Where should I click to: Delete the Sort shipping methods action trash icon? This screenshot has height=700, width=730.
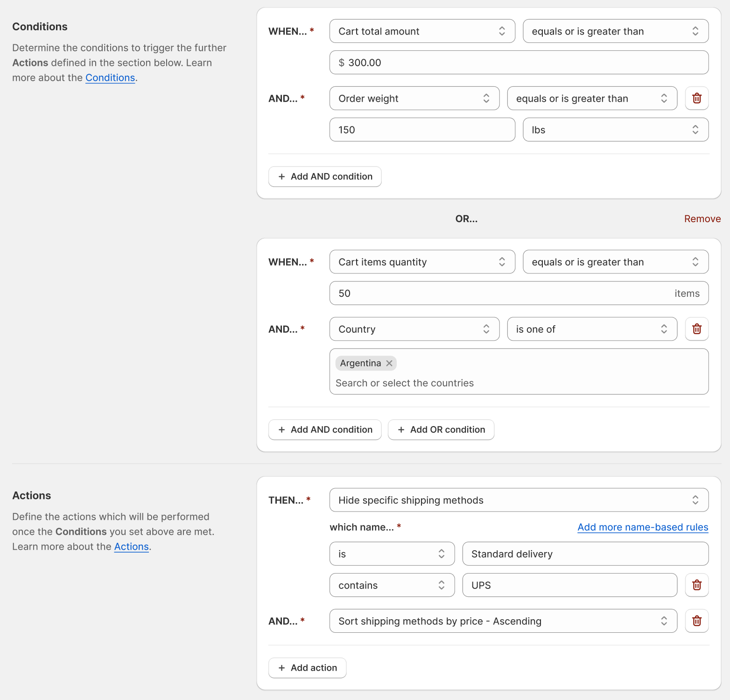(x=697, y=621)
